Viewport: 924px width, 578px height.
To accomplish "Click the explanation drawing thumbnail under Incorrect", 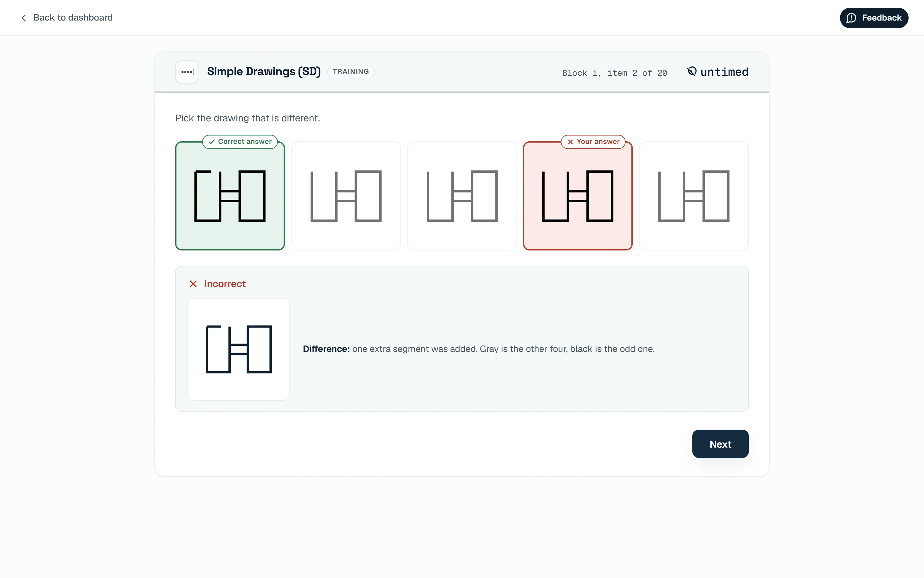I will click(x=239, y=349).
